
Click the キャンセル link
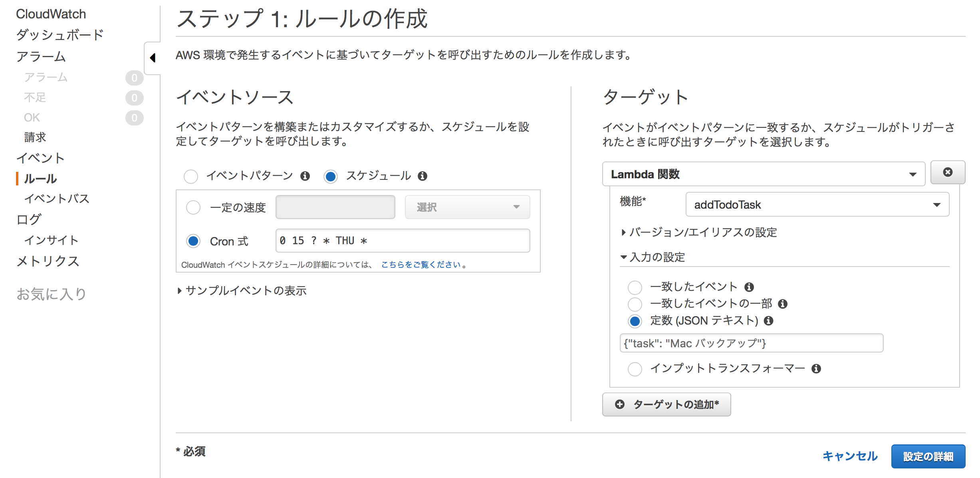850,456
